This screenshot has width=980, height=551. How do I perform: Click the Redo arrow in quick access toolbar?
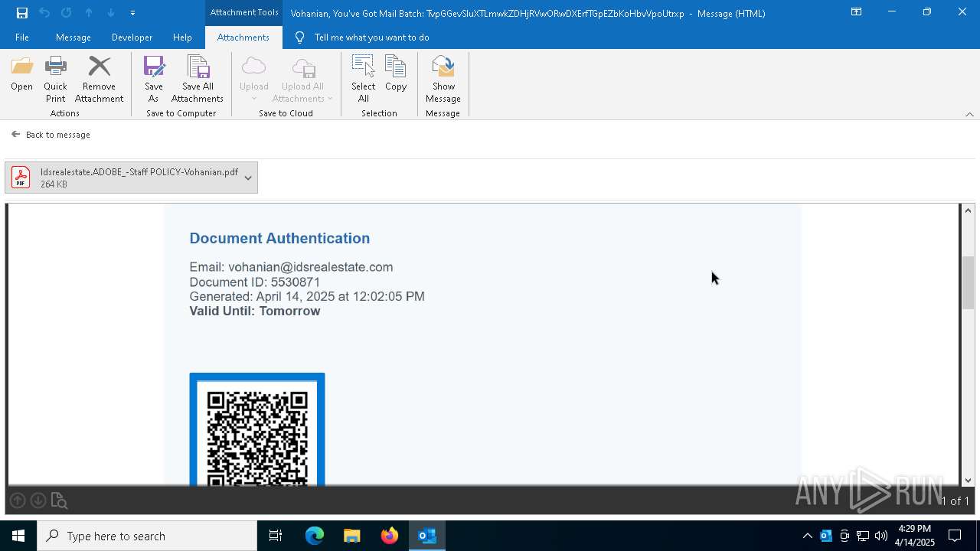tap(67, 12)
